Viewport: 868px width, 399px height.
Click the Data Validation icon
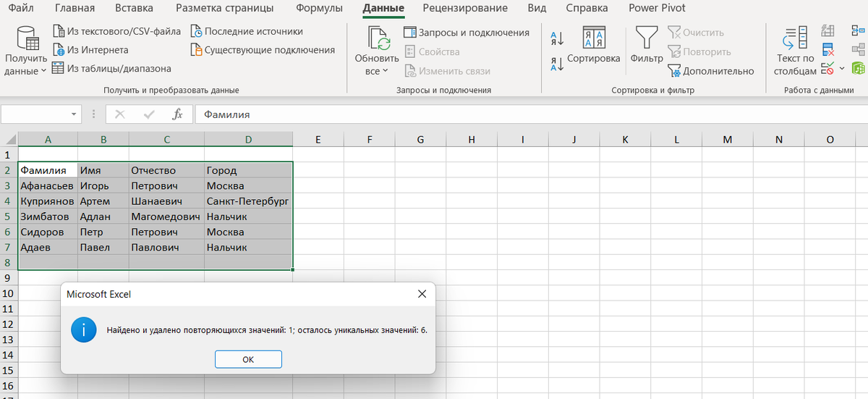click(827, 69)
